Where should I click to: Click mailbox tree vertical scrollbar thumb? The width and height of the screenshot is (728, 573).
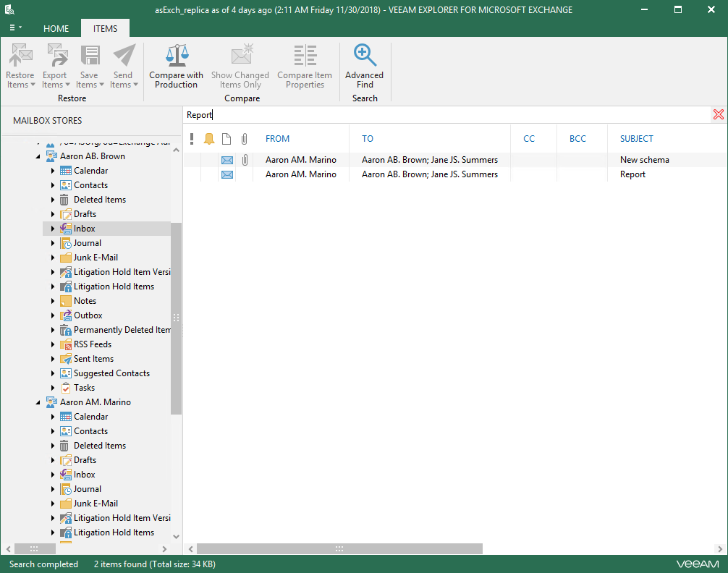coord(176,318)
